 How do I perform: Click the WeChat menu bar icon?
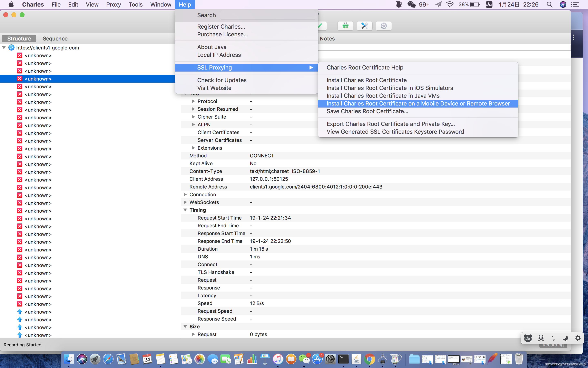point(411,4)
